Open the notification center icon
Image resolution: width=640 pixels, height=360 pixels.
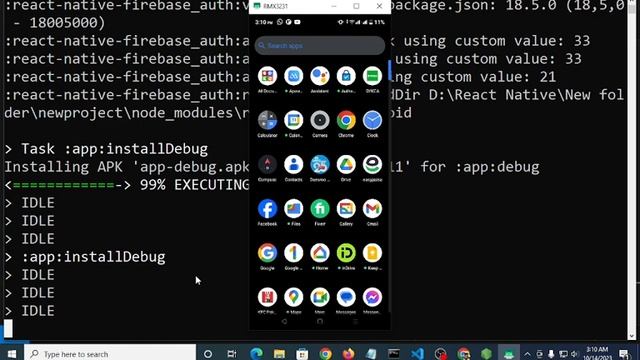point(624,354)
